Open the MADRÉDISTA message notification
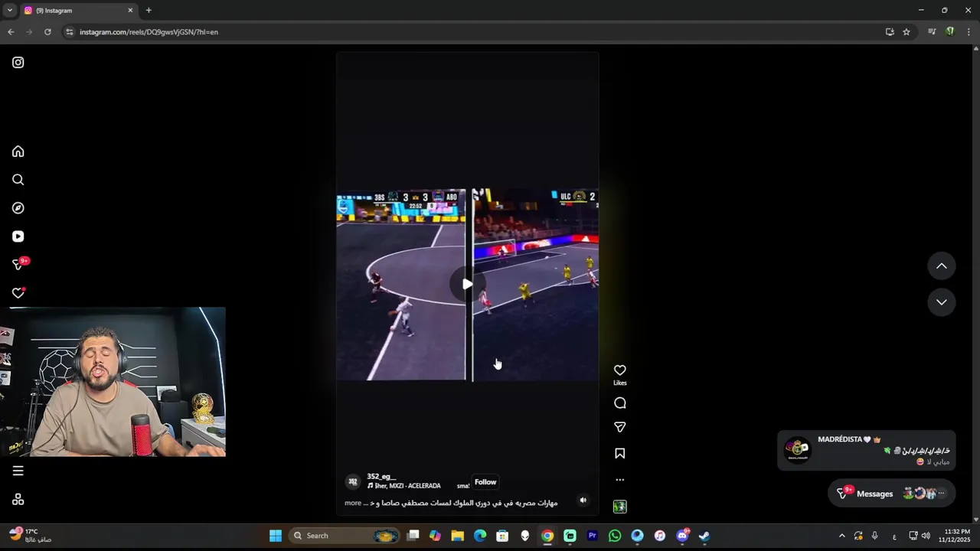 tap(867, 451)
